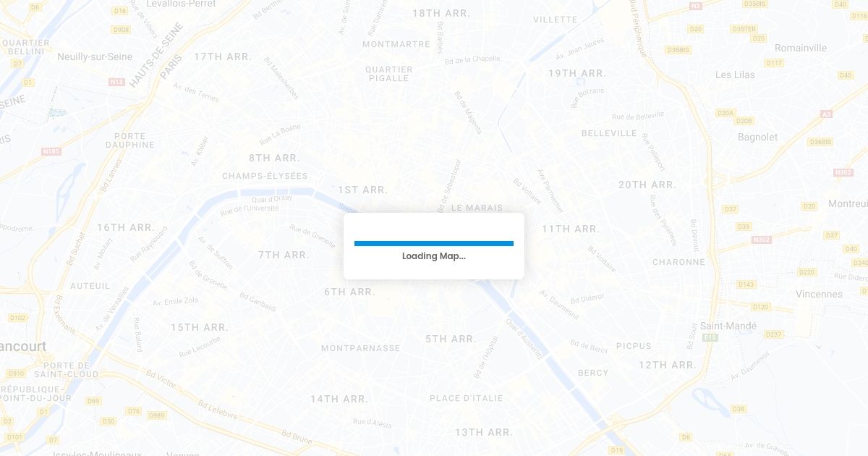This screenshot has height=456, width=868.
Task: Select the Neuilly-sur-Seine label
Action: pyautogui.click(x=95, y=56)
